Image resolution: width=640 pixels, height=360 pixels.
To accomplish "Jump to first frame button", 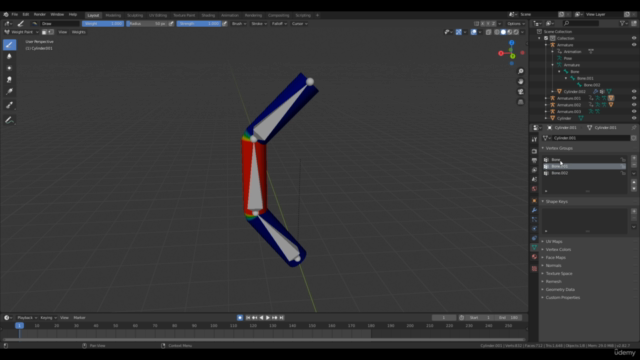I will coord(248,318).
